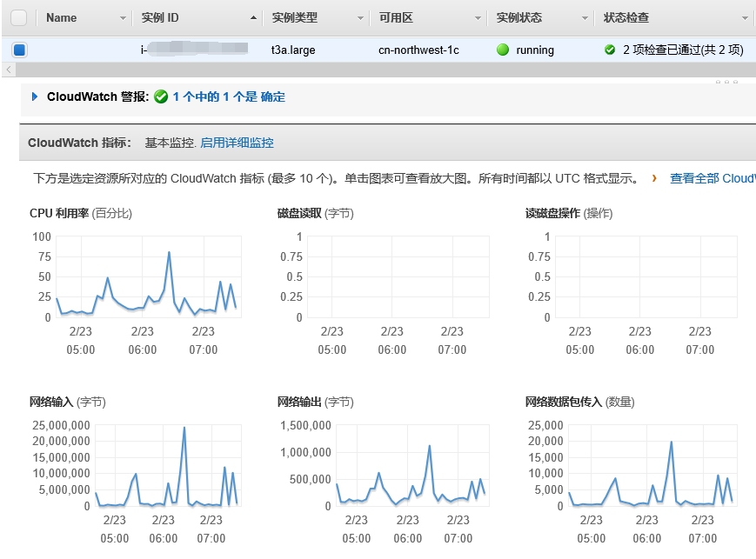The width and height of the screenshot is (756, 559).
Task: Click the panel resize handle dots
Action: point(726,82)
